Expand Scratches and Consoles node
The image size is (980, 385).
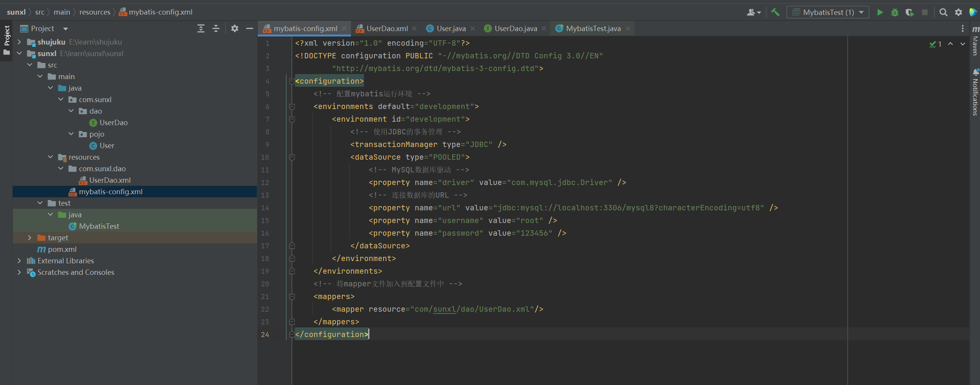tap(19, 272)
